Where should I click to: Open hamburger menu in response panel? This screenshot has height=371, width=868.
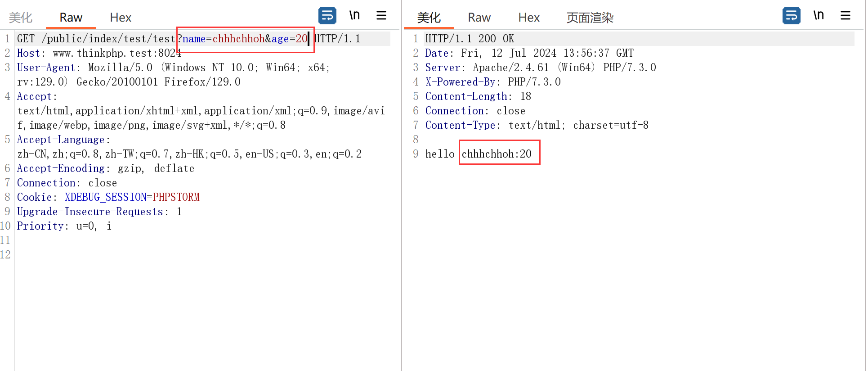[846, 16]
